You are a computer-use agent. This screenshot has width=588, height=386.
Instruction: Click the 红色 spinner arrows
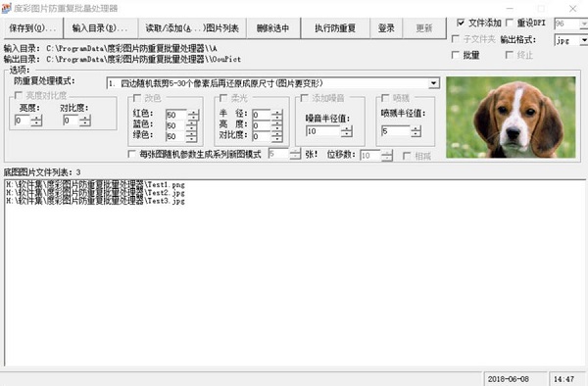pos(193,115)
